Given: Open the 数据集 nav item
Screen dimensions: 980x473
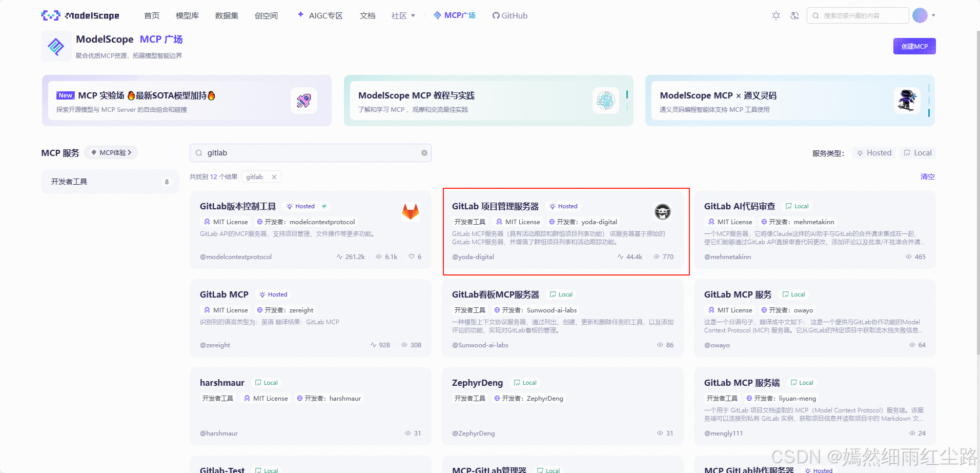Looking at the screenshot, I should tap(227, 15).
